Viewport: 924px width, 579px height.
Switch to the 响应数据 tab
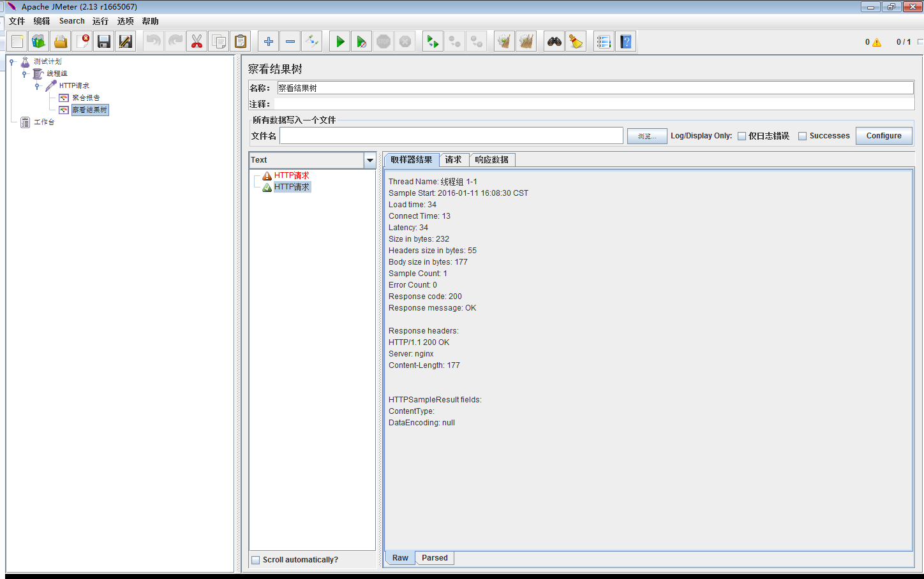[x=492, y=160]
